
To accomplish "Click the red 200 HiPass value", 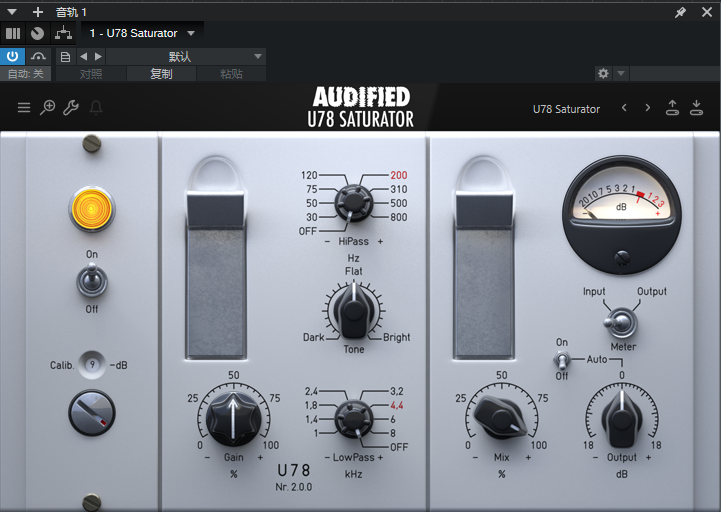I will tap(399, 175).
